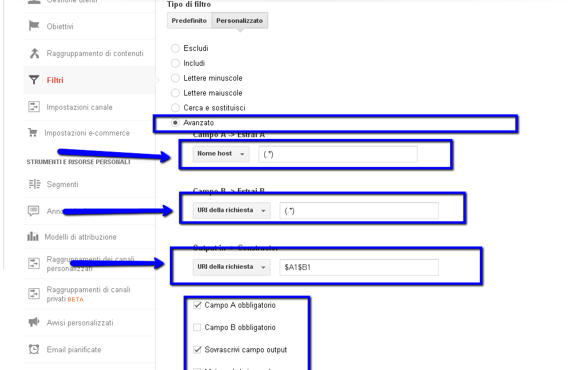The width and height of the screenshot is (588, 370).
Task: Click the megaphone Avvisi personalizzati icon
Action: pyautogui.click(x=34, y=323)
